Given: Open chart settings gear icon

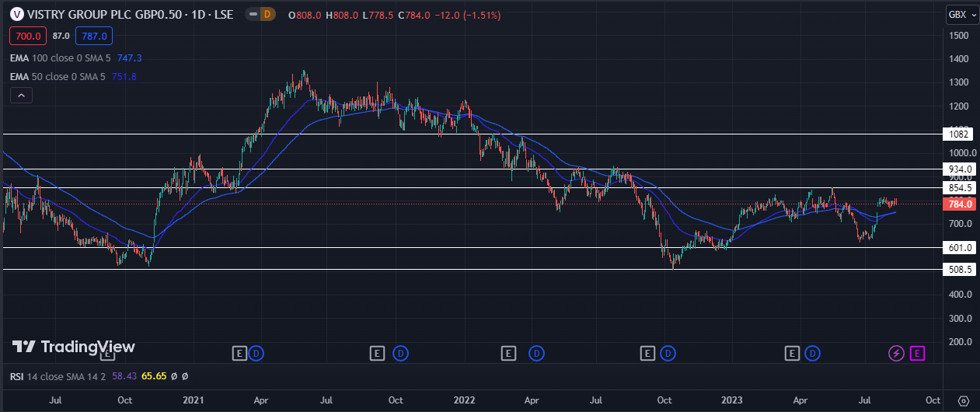Looking at the screenshot, I should click(x=963, y=400).
